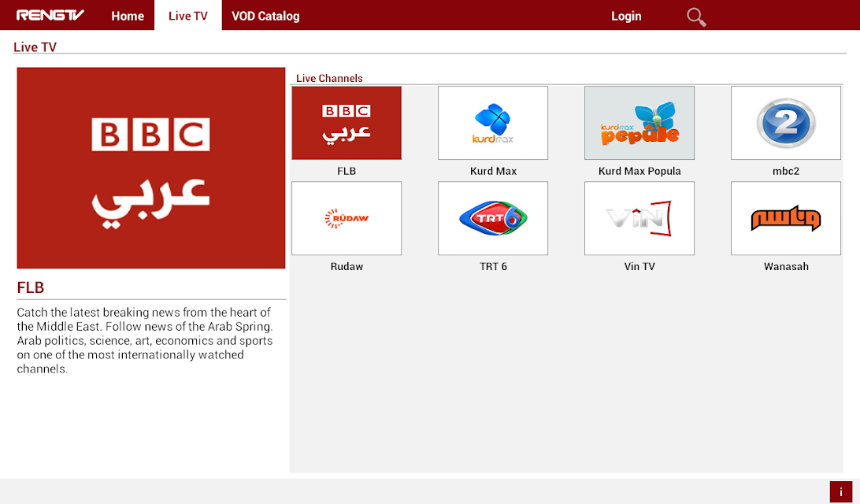Select the Kurd Max channel logo
The height and width of the screenshot is (504, 860).
coord(493,123)
